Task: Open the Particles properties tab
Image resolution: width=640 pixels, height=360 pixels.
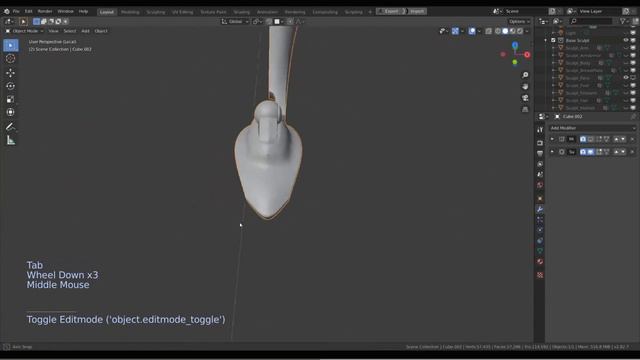Action: point(540,220)
